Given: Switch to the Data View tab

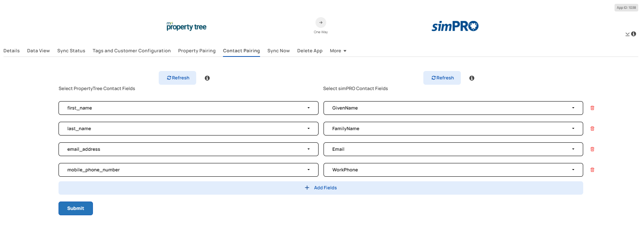Looking at the screenshot, I should [38, 51].
